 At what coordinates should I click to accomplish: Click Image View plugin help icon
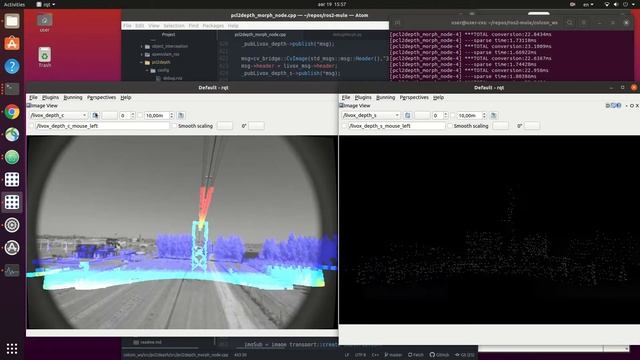point(619,106)
